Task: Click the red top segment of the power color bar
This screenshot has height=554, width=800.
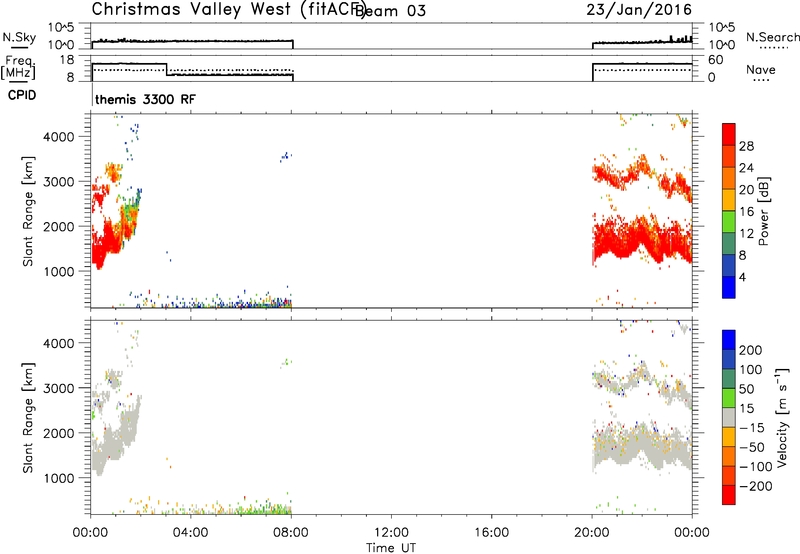Action: click(x=729, y=134)
